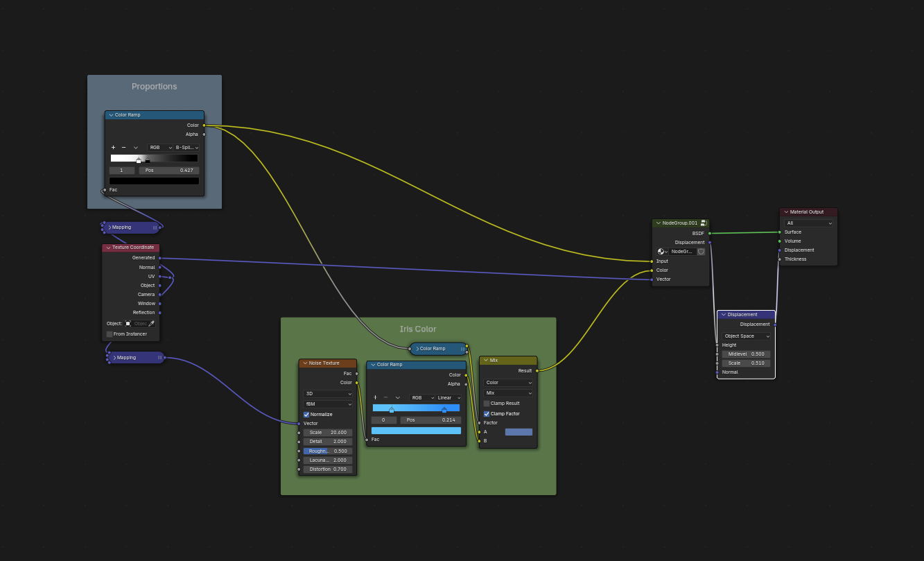The width and height of the screenshot is (924, 561).
Task: Enable Clamp Result in the Mix node
Action: pos(487,403)
